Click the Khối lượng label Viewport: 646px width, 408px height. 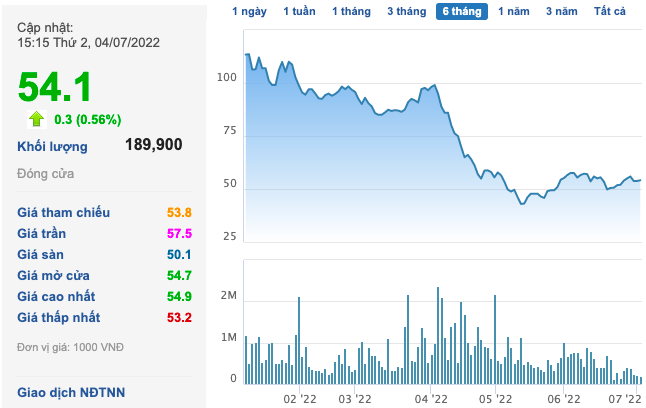pos(52,146)
